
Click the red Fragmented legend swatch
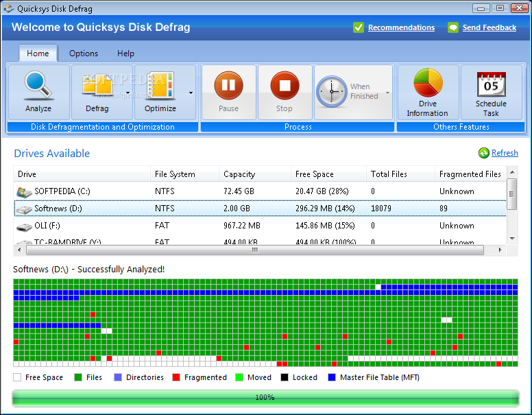tap(176, 377)
